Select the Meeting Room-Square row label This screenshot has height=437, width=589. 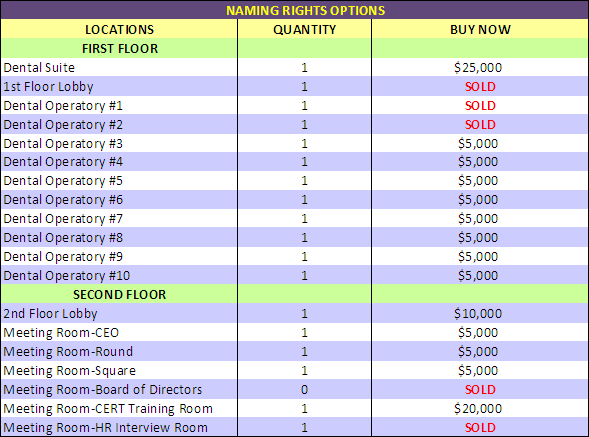tap(69, 371)
